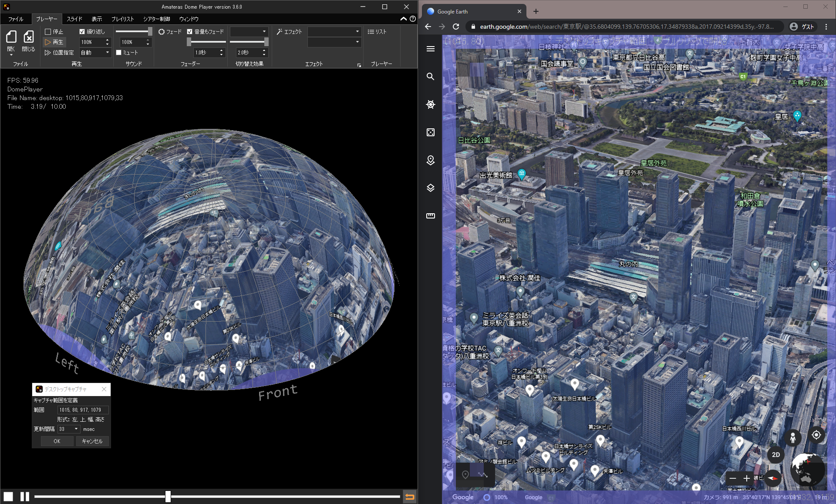
Task: Open the ファイル menu tab
Action: (x=16, y=19)
